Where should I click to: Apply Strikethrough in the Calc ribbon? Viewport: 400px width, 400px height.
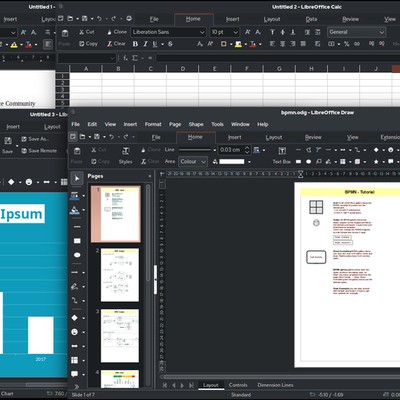(x=170, y=44)
